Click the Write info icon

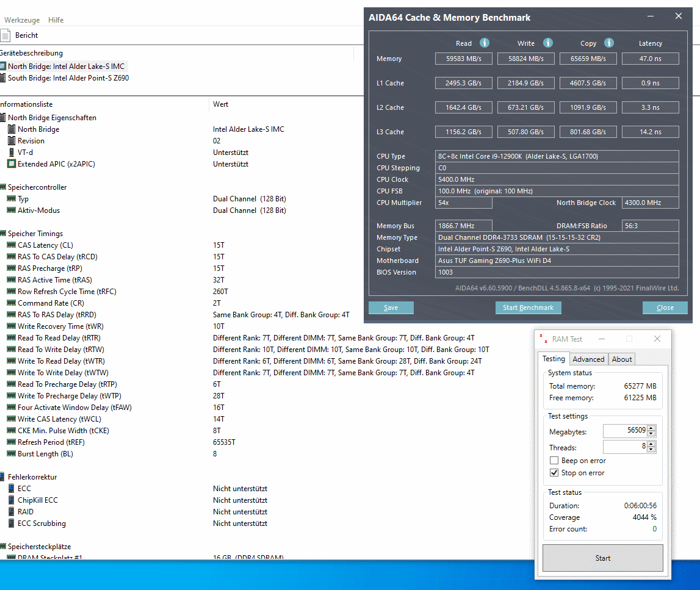(x=548, y=43)
